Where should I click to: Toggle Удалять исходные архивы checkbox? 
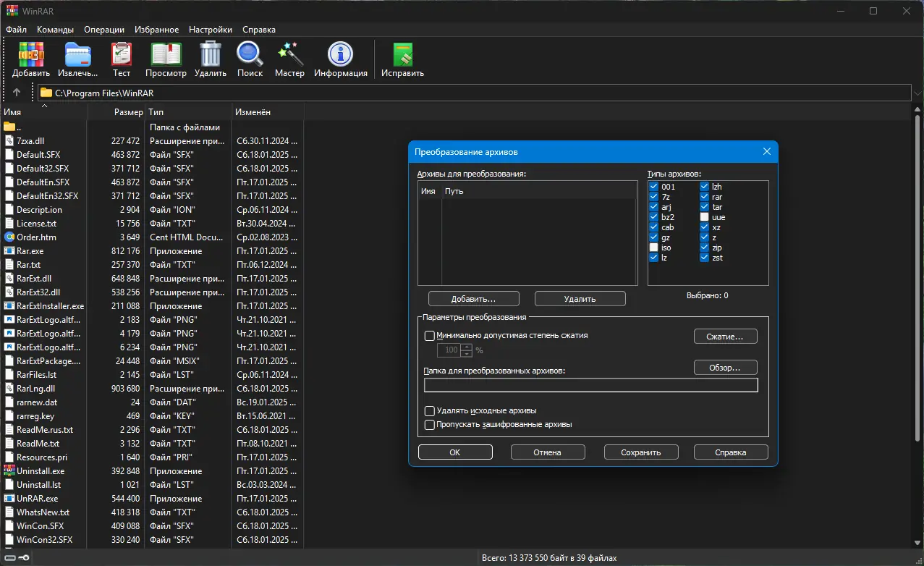point(430,411)
